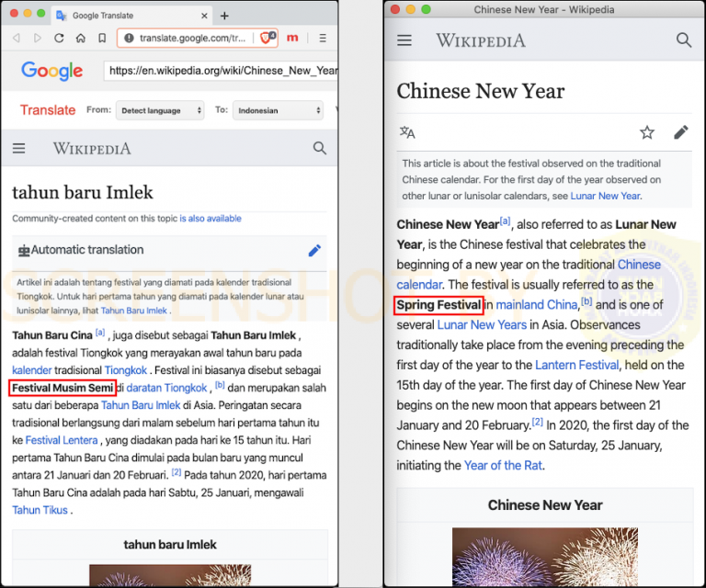Click footnote [a] after Chinese New Year
The height and width of the screenshot is (588, 706).
[506, 220]
